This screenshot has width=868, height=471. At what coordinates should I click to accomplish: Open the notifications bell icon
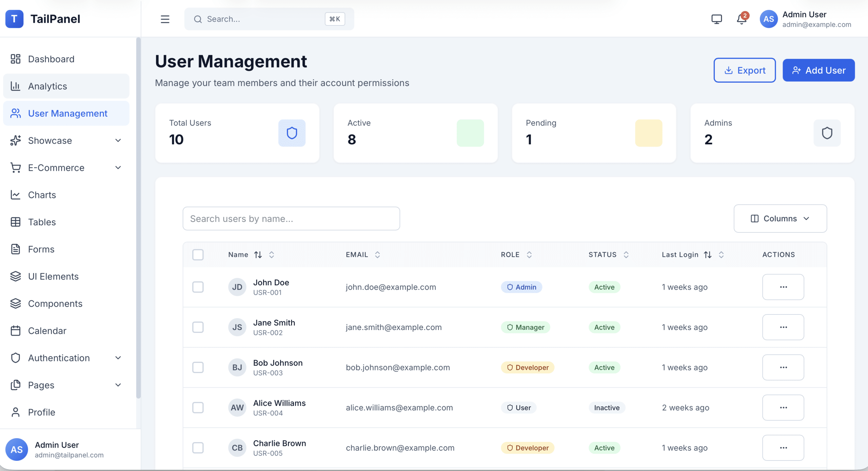click(x=742, y=19)
